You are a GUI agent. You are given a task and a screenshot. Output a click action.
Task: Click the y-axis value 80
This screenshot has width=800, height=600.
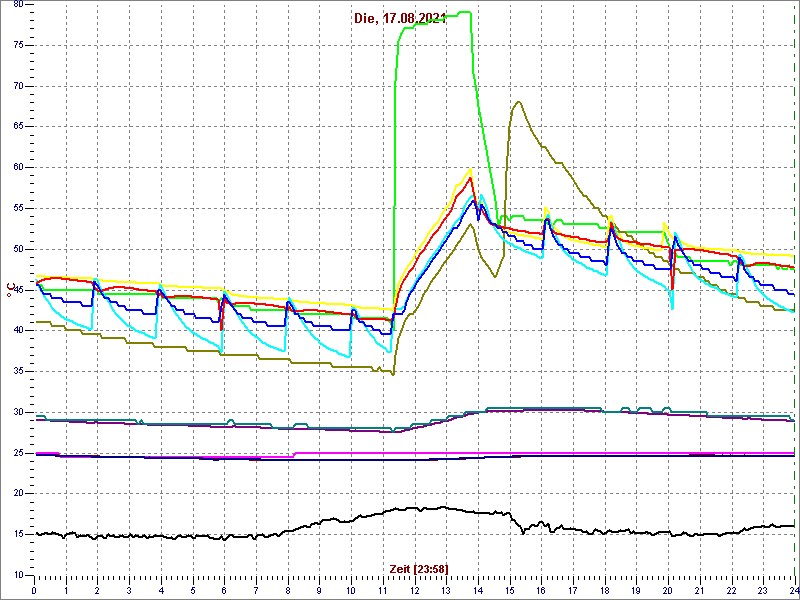(18, 4)
